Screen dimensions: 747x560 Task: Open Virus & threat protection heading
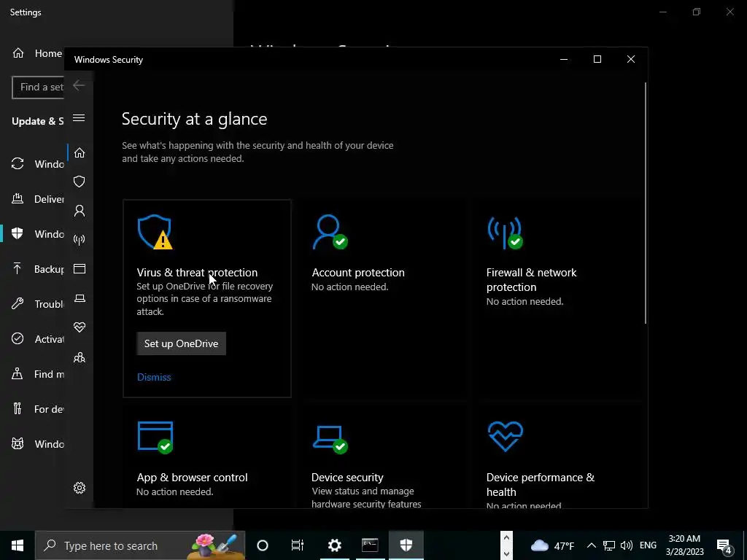197,273
